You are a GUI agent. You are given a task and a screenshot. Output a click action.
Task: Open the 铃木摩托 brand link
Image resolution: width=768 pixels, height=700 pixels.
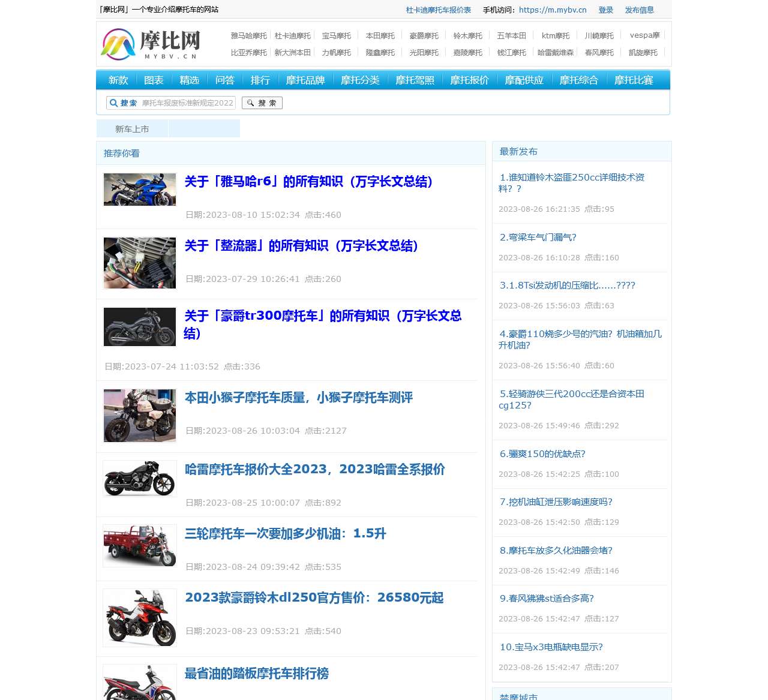point(468,36)
